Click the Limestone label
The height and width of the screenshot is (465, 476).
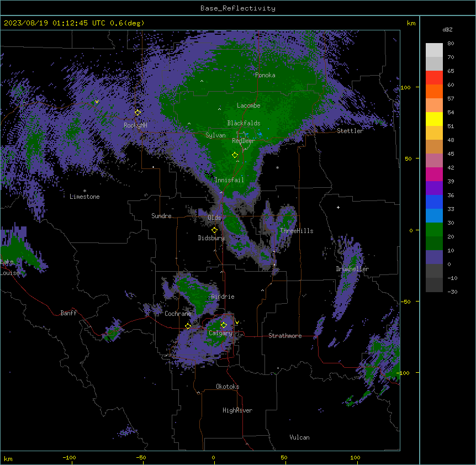tap(84, 197)
